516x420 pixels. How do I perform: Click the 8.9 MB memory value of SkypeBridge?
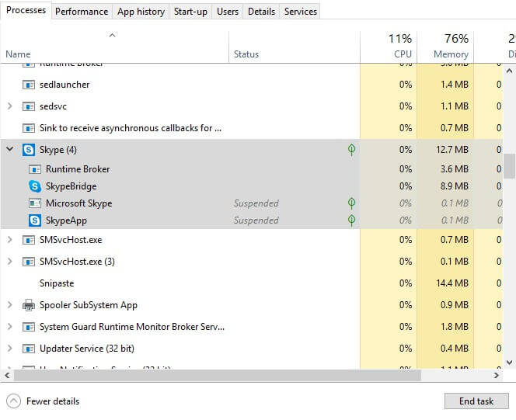455,186
